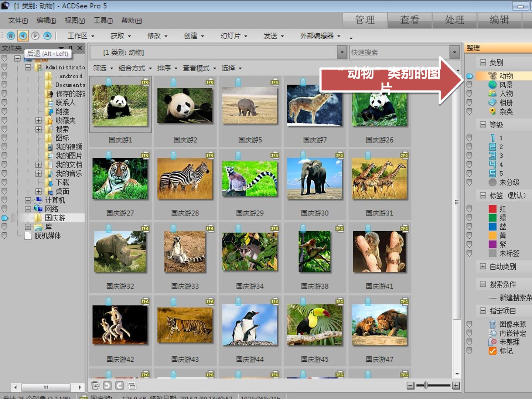
Task: Toggle the tag marker beside 杂类
Action: tap(469, 111)
